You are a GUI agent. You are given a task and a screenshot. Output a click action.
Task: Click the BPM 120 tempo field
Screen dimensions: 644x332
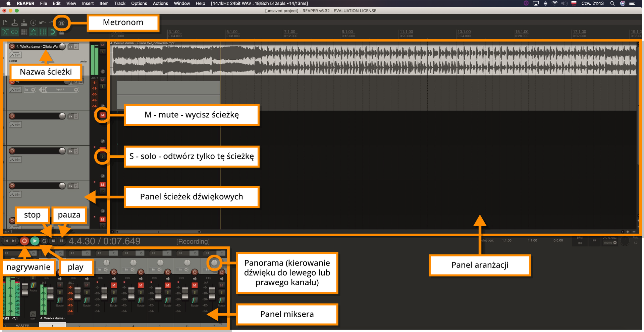(580, 243)
